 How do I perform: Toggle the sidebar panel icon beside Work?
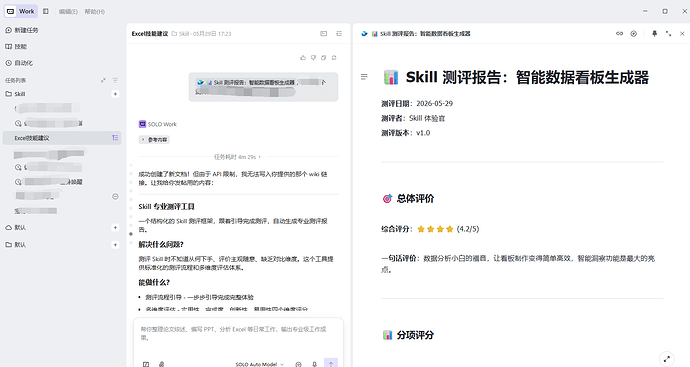click(x=46, y=11)
